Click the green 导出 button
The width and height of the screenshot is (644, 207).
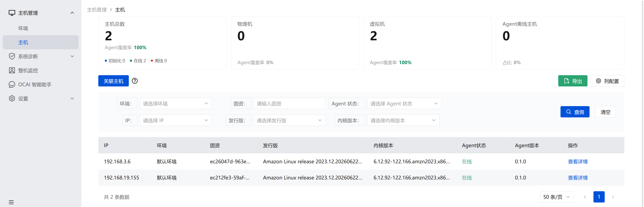tap(572, 81)
